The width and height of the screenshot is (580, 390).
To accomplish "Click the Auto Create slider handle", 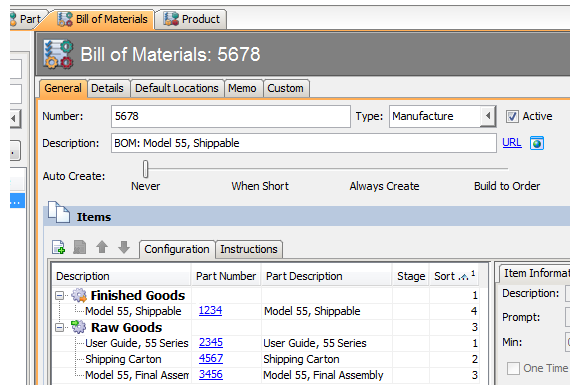I will tap(145, 169).
